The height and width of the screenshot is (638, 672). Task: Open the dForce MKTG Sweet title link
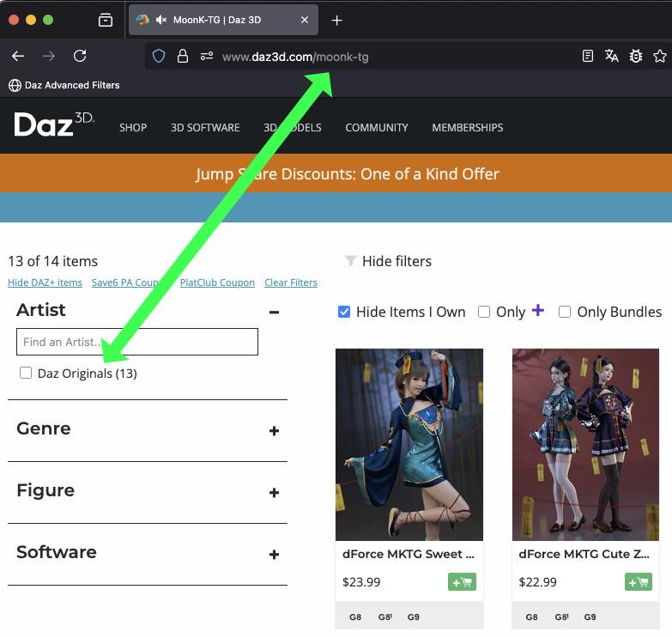tap(409, 554)
